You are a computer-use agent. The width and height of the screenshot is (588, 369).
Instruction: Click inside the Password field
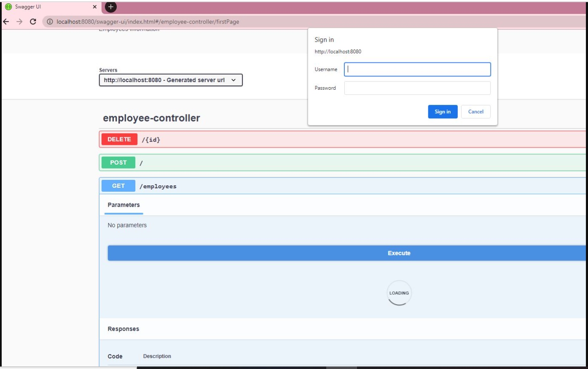pyautogui.click(x=417, y=88)
